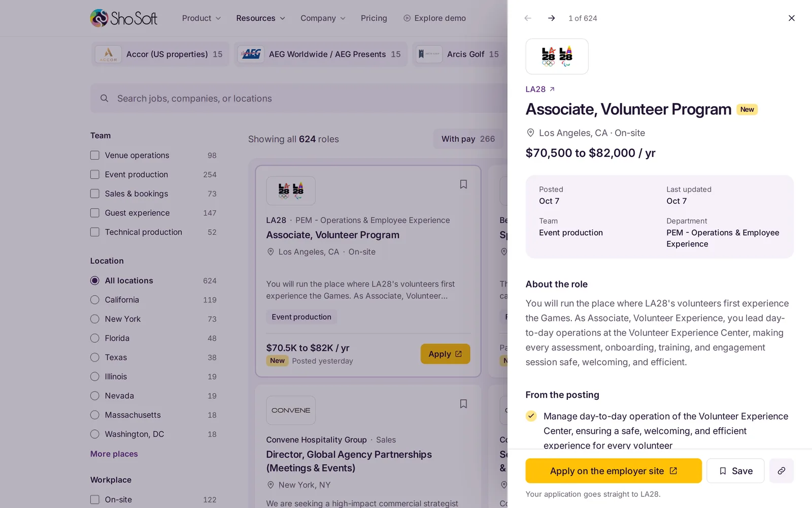
Task: Open the Pricing page
Action: [x=374, y=18]
